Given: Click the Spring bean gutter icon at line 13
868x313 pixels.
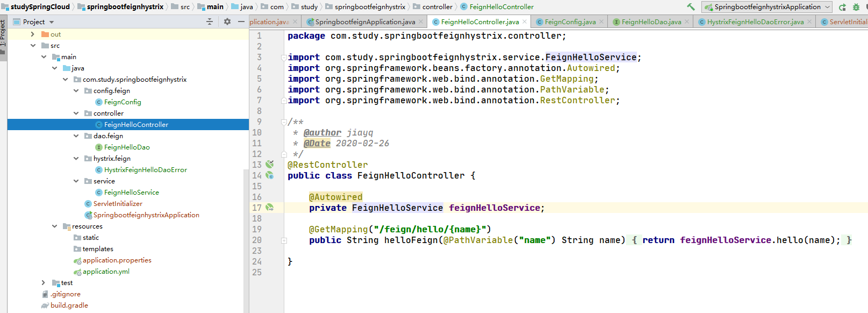Looking at the screenshot, I should click(x=270, y=164).
